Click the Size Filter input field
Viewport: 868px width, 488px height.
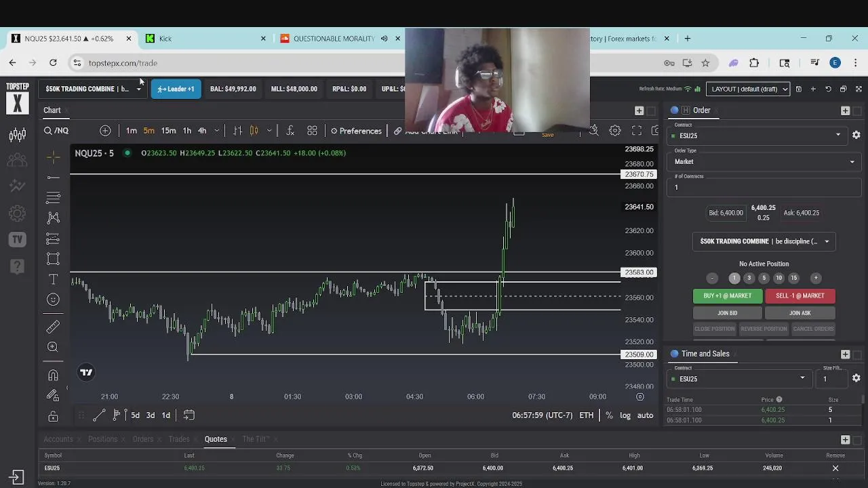(831, 379)
